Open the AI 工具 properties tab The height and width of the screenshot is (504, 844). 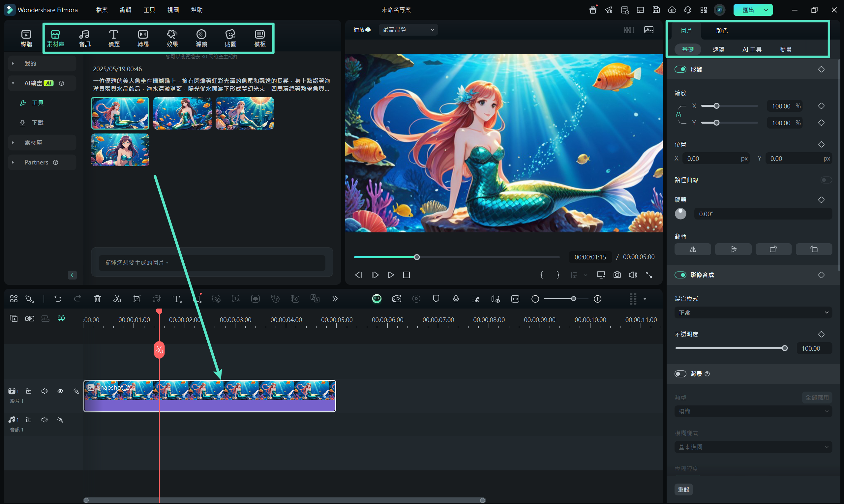(x=752, y=49)
